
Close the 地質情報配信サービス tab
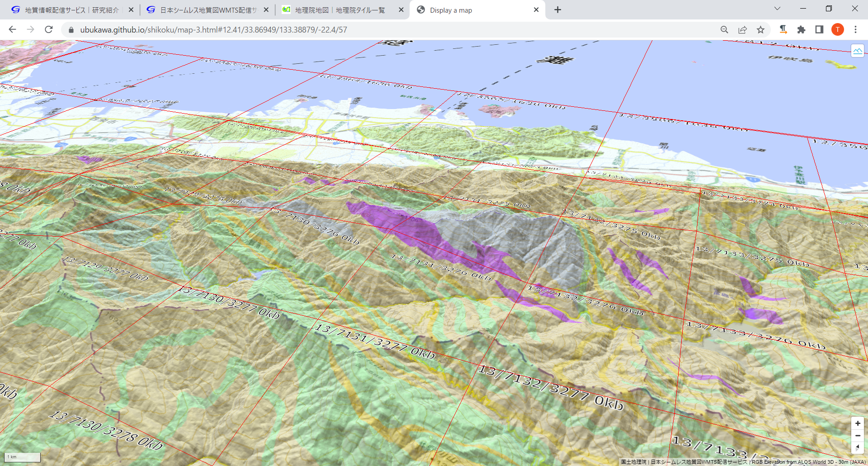click(131, 10)
